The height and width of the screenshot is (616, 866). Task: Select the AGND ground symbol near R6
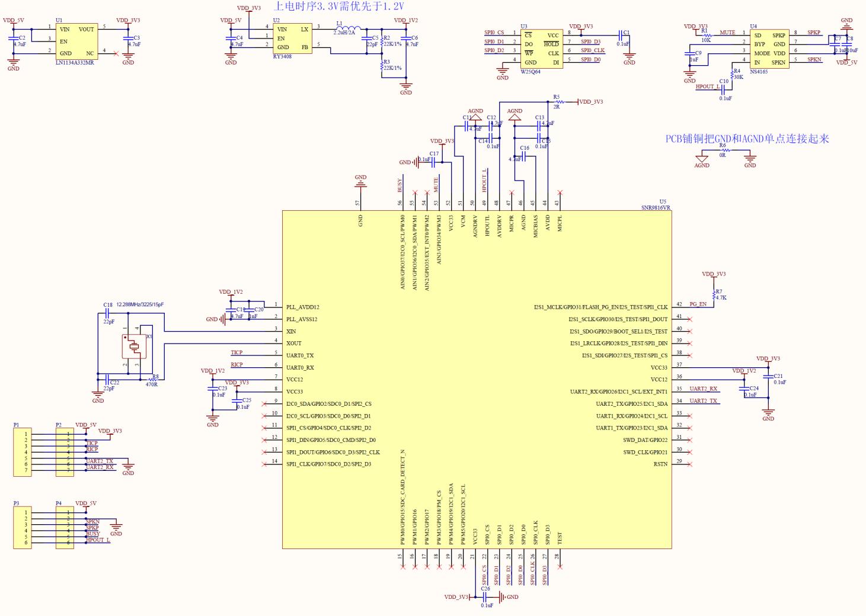702,159
